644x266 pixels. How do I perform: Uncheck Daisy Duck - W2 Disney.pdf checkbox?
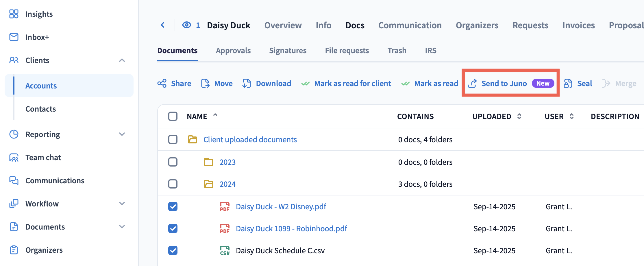173,206
